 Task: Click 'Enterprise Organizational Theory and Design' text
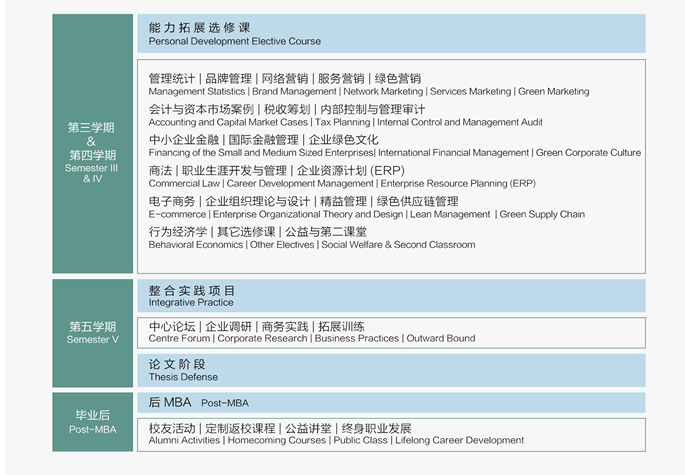click(308, 215)
